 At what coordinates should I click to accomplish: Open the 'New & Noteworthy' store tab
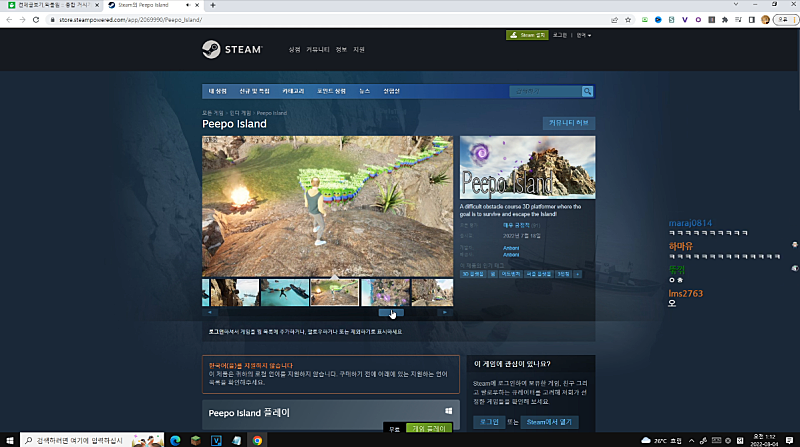[254, 91]
